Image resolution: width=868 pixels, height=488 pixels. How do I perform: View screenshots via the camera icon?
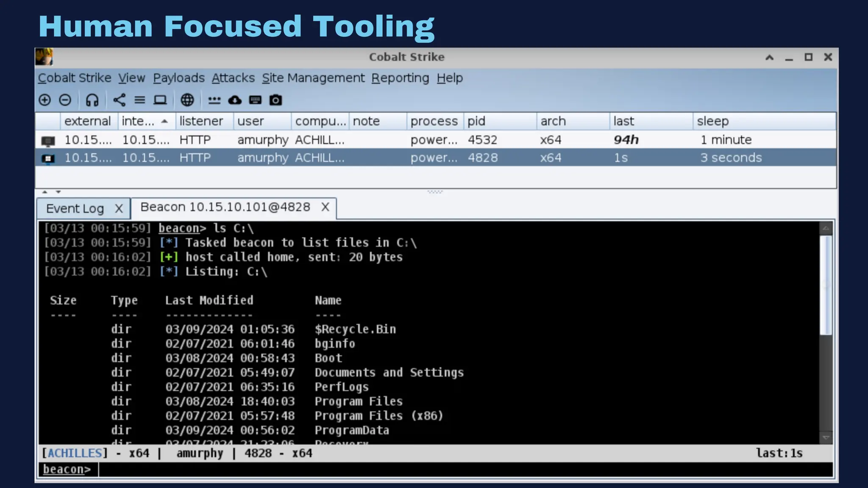275,100
